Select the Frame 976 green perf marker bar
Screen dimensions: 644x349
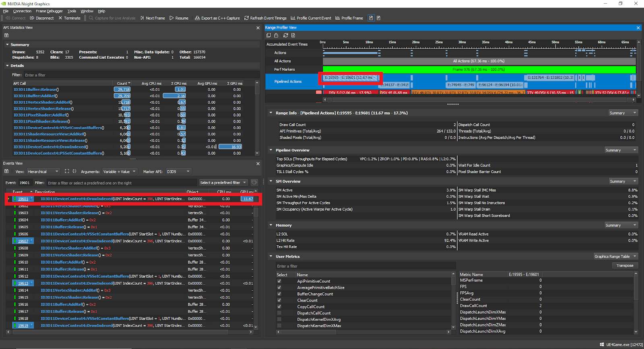[479, 70]
